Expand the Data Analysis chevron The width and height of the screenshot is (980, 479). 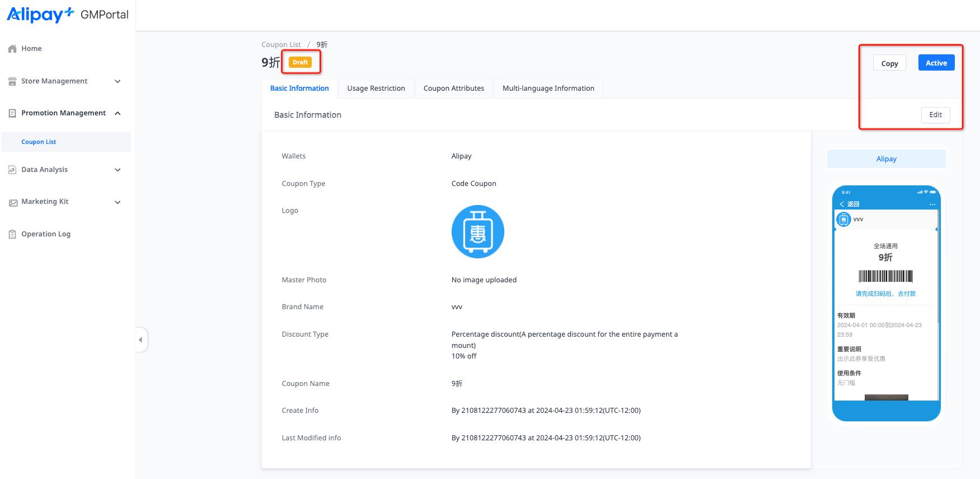(118, 170)
